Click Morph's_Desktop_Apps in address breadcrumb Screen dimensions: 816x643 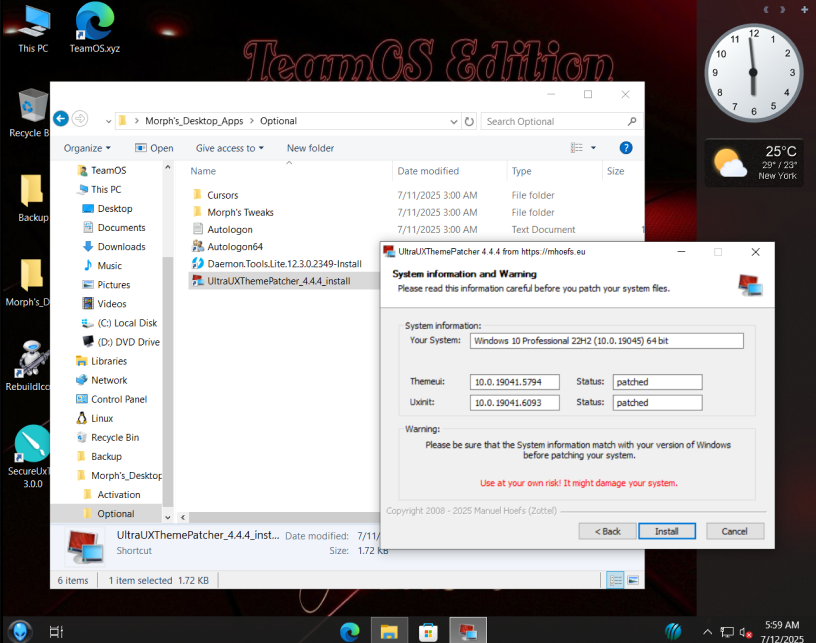point(194,121)
